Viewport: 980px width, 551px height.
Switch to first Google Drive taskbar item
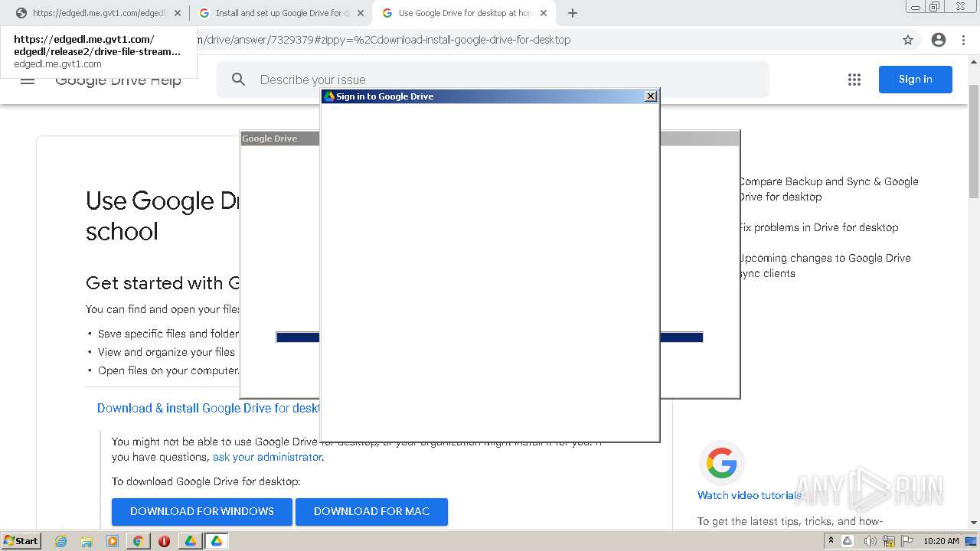coord(191,541)
